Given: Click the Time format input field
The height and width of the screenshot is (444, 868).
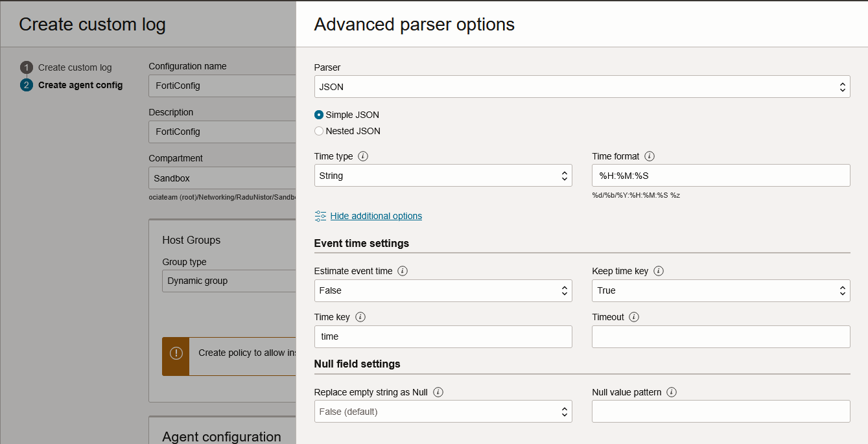Looking at the screenshot, I should pyautogui.click(x=720, y=176).
